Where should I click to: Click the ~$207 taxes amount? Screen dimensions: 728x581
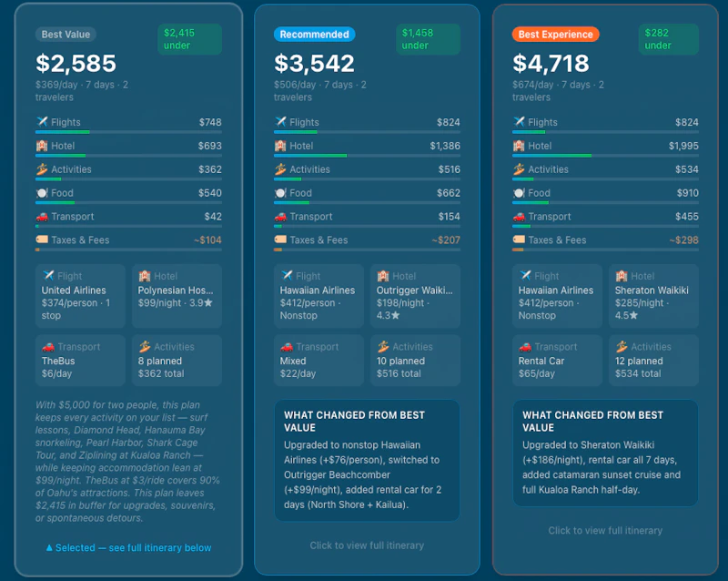tap(446, 240)
